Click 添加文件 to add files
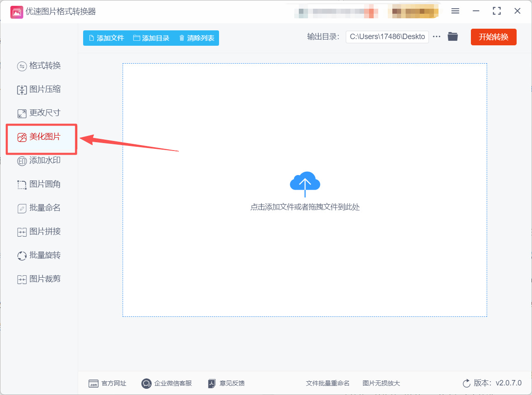The height and width of the screenshot is (395, 532). pos(106,37)
